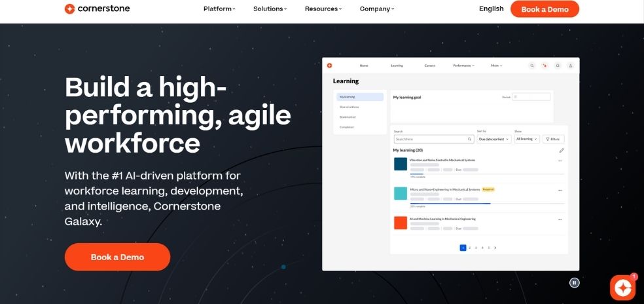
Task: Open the notifications bell in demo navbar
Action: tap(558, 66)
